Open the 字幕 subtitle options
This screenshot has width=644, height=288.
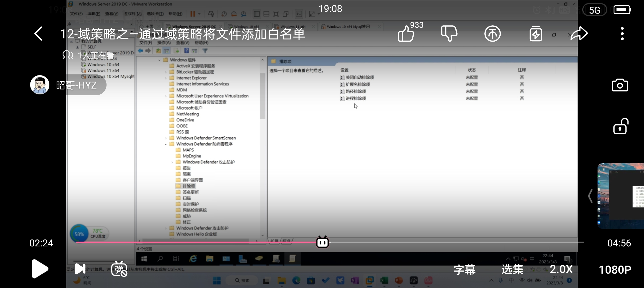(x=465, y=269)
